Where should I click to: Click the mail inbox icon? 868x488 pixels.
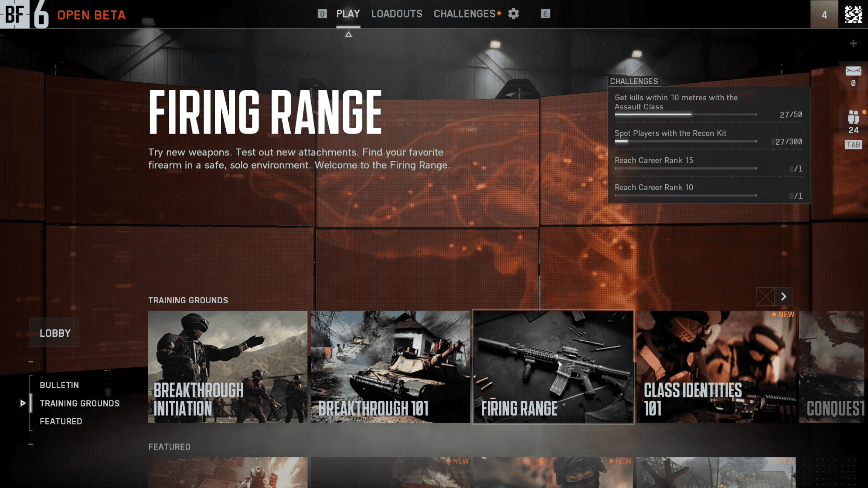click(x=853, y=71)
